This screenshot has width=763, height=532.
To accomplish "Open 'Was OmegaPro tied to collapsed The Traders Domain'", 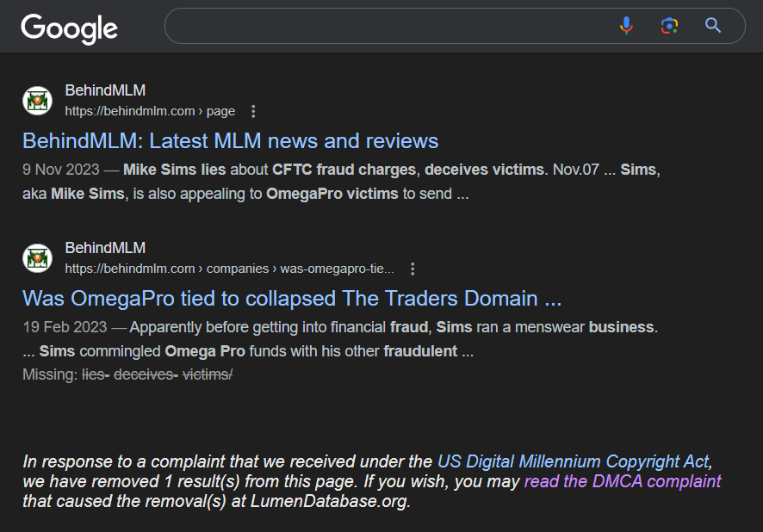I will [x=292, y=299].
